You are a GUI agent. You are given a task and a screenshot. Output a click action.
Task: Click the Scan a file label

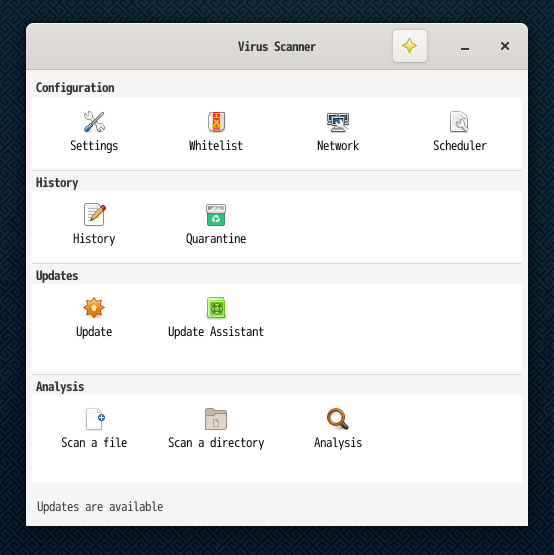(x=94, y=443)
